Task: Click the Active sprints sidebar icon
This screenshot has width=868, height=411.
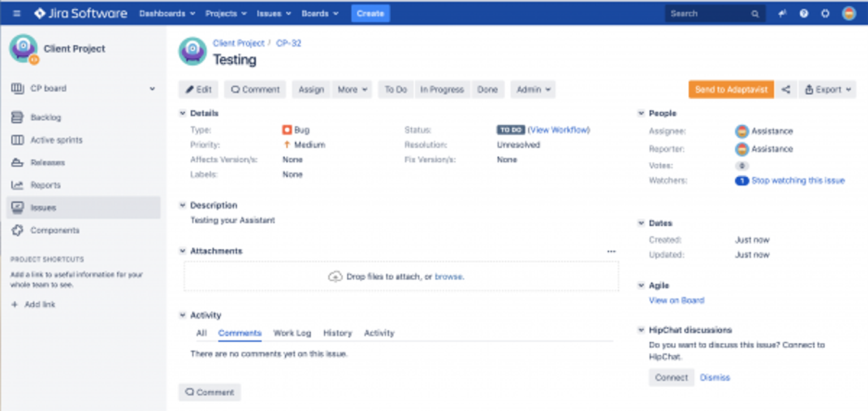Action: pos(17,140)
